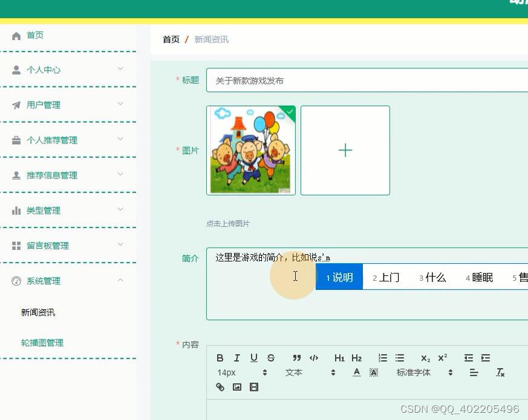This screenshot has width=528, height=420.
Task: Choose IME candidate 3 什么
Action: pyautogui.click(x=432, y=277)
